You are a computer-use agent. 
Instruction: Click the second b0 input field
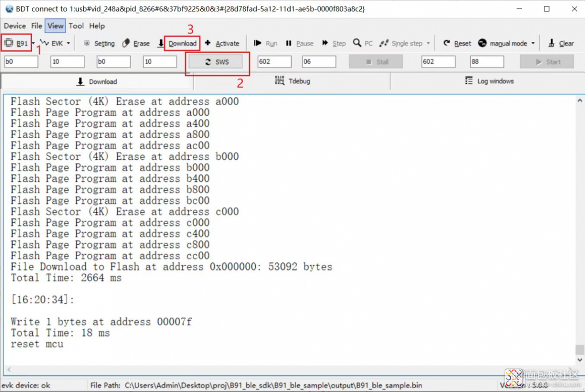point(113,62)
